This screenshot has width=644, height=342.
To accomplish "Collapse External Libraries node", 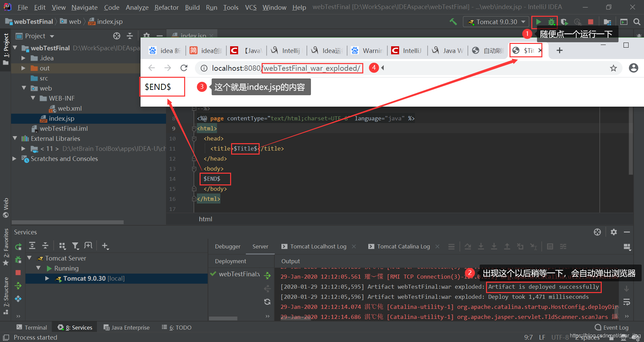I will pyautogui.click(x=15, y=138).
